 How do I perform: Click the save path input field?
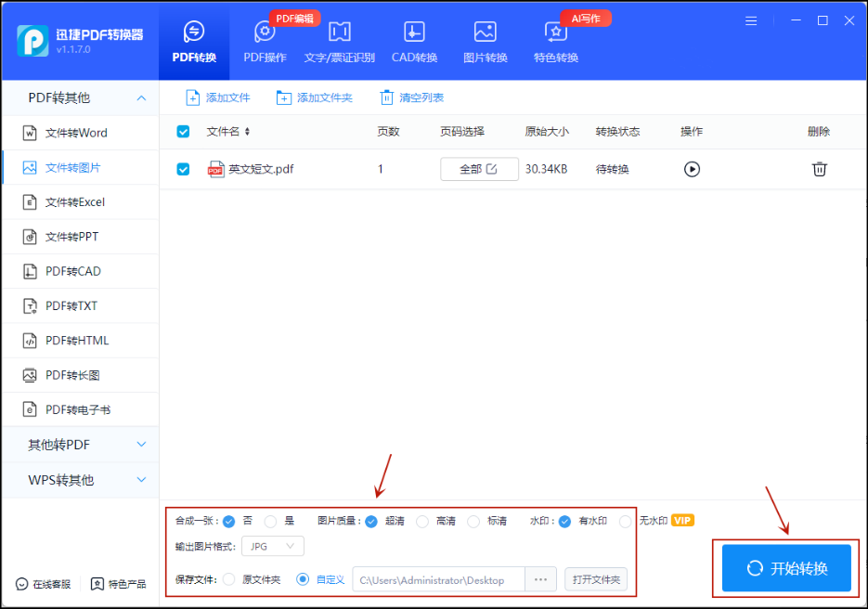[438, 579]
